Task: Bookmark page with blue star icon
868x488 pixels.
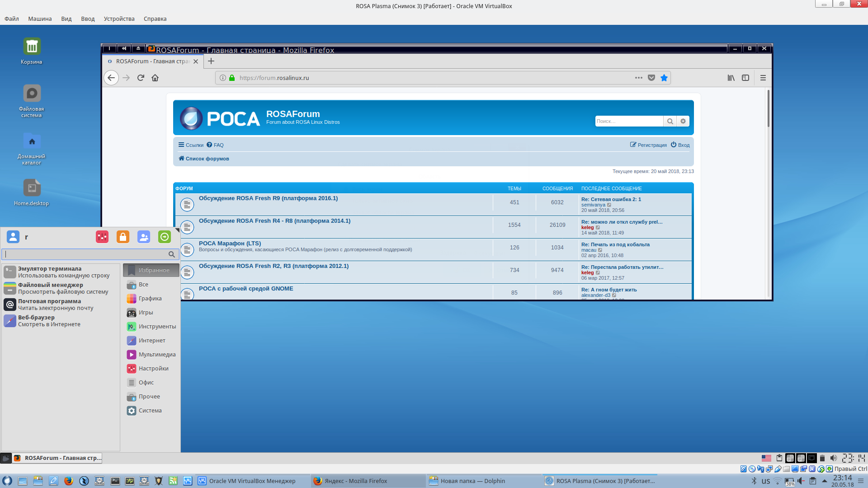Action: coord(664,78)
